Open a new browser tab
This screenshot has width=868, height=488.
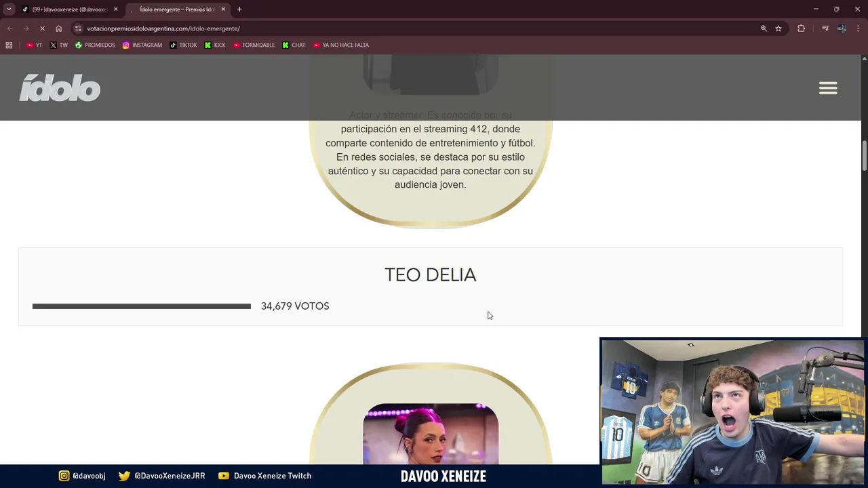point(239,9)
